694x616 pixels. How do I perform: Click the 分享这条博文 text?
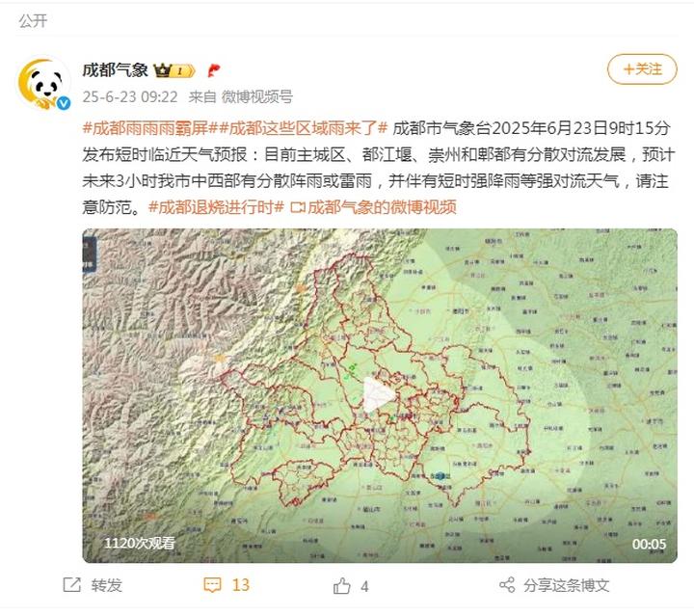point(566,585)
